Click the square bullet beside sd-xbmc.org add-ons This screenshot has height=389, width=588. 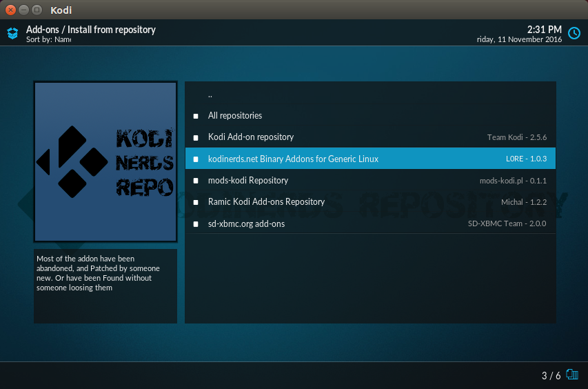pyautogui.click(x=196, y=224)
